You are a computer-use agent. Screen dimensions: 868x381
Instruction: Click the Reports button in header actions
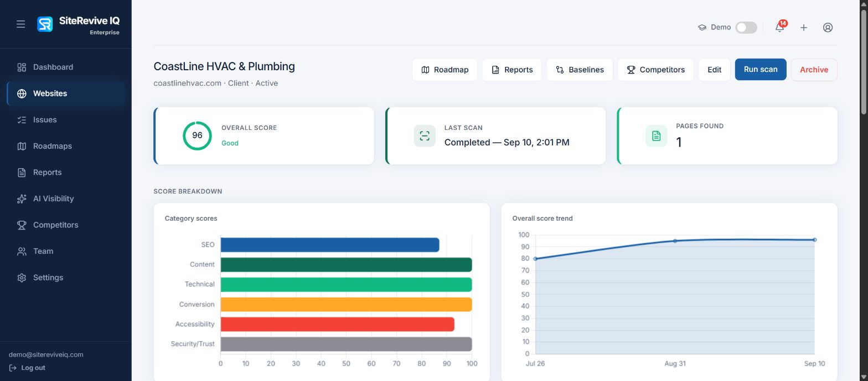(x=512, y=70)
